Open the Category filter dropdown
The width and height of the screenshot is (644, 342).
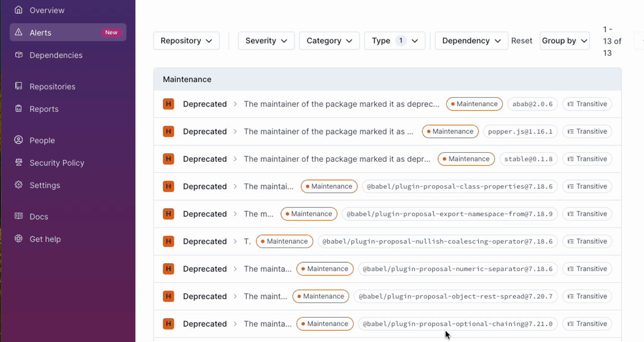[329, 41]
